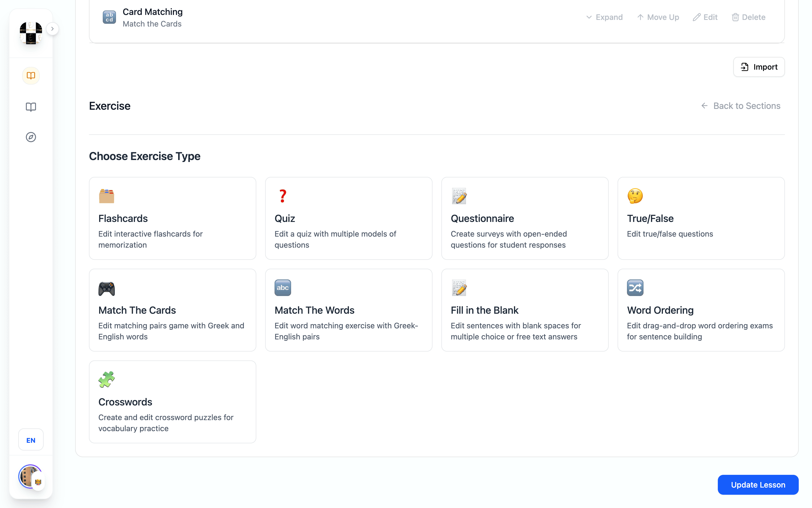The height and width of the screenshot is (508, 812).
Task: Open the Fill in the Blank editor
Action: coord(524,310)
